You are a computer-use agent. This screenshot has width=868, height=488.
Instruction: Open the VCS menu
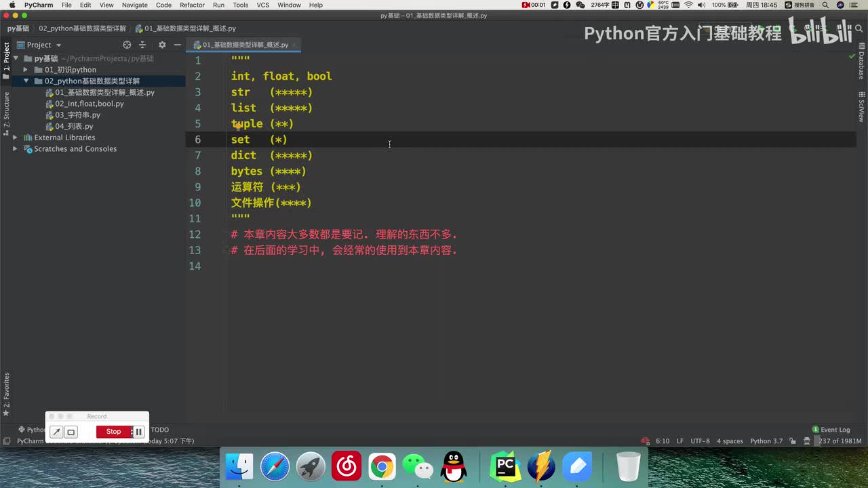point(263,5)
